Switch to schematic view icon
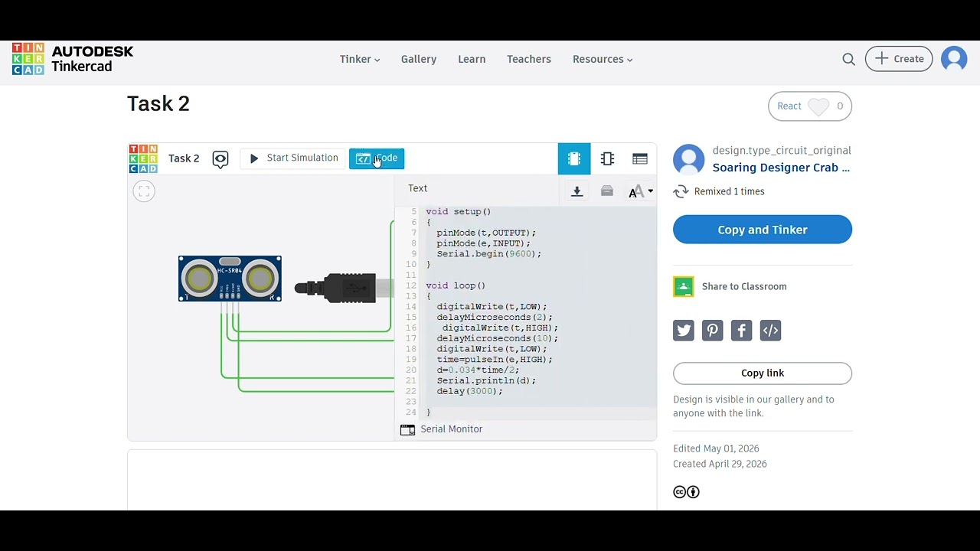Image resolution: width=980 pixels, height=551 pixels. tap(607, 158)
